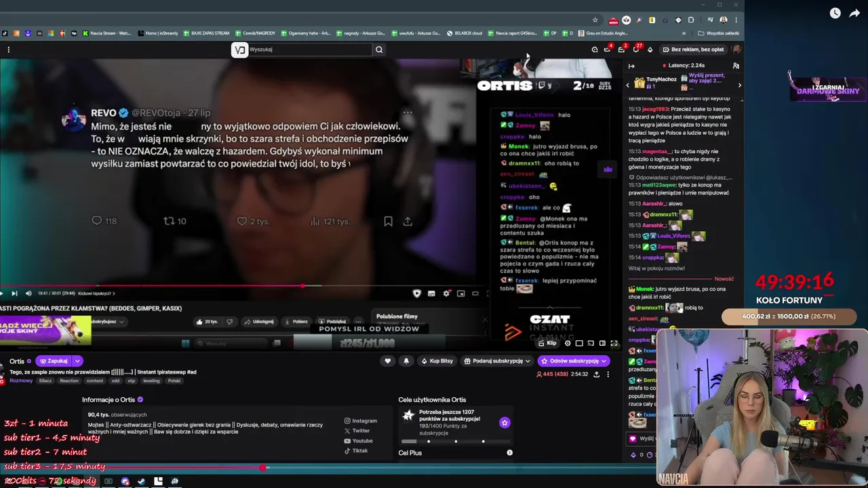Toggle subtitles on the embedded video
Viewport: 868px width, 488px height.
click(431, 293)
